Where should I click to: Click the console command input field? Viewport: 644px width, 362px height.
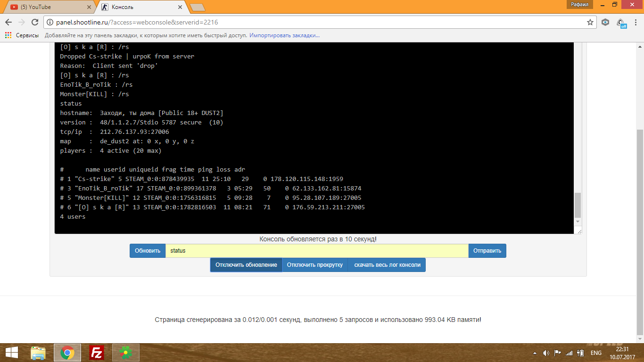[317, 251]
